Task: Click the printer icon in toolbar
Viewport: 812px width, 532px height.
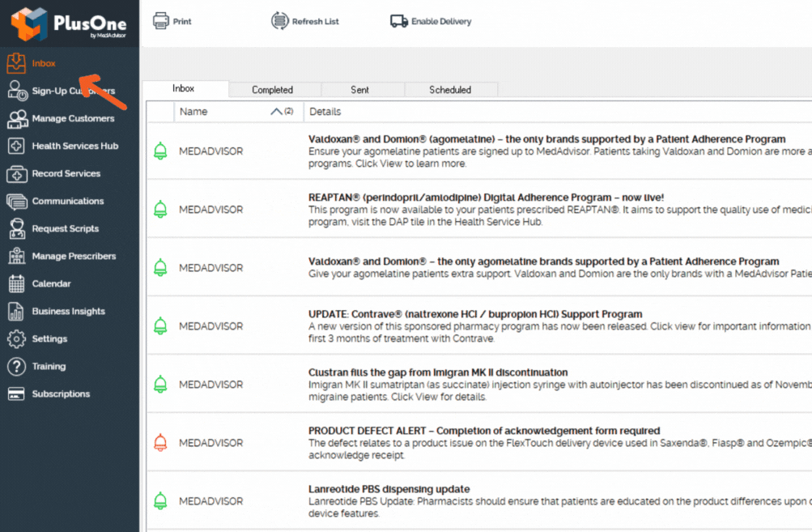Action: pos(161,21)
